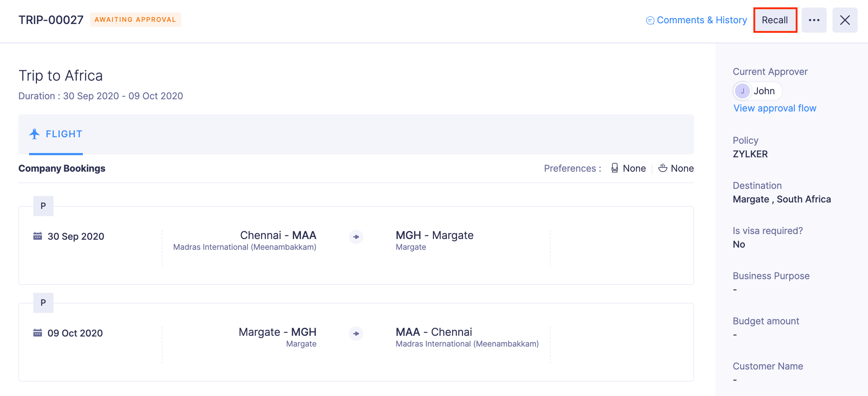Click calendar icon beside 30 Sep 2020

(38, 236)
